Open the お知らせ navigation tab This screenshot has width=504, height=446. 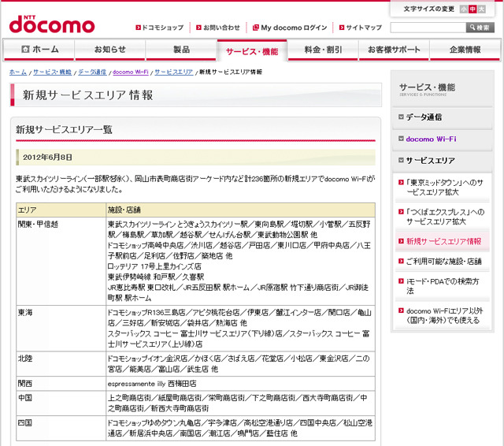[110, 50]
